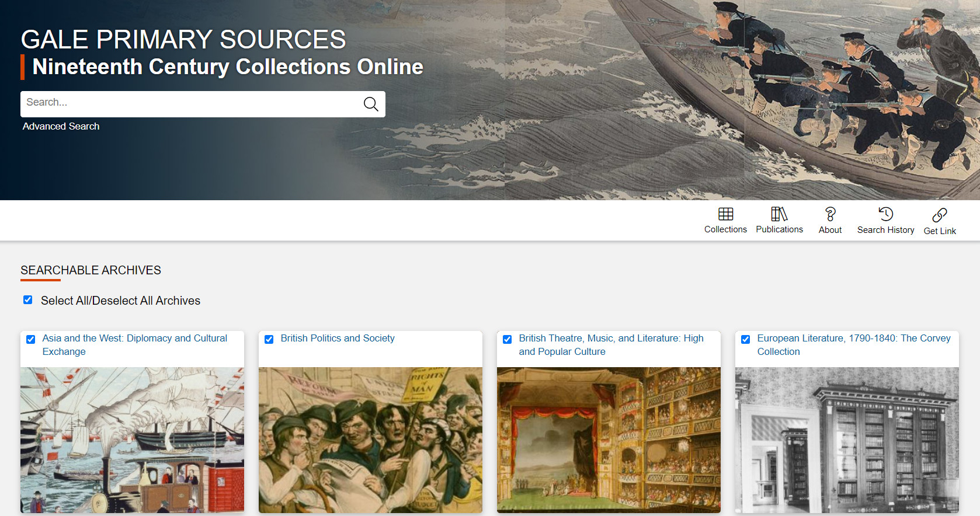Click the Publications label in toolbar
The width and height of the screenshot is (980, 516).
(x=779, y=229)
